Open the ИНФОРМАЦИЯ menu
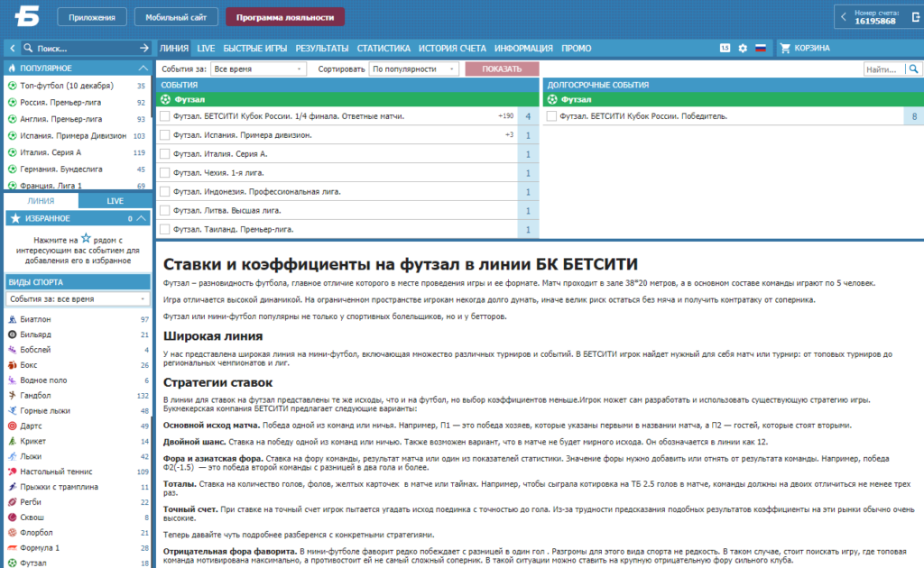 pos(523,49)
